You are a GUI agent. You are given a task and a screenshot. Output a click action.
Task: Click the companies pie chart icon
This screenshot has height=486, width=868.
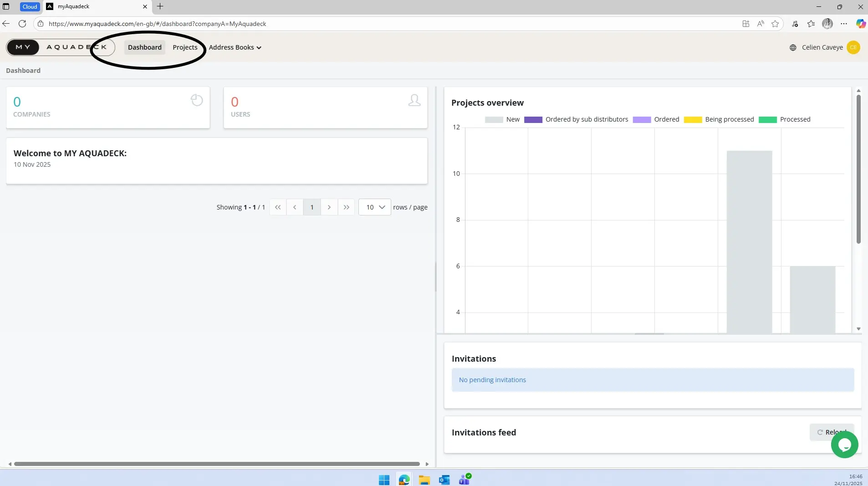point(197,100)
